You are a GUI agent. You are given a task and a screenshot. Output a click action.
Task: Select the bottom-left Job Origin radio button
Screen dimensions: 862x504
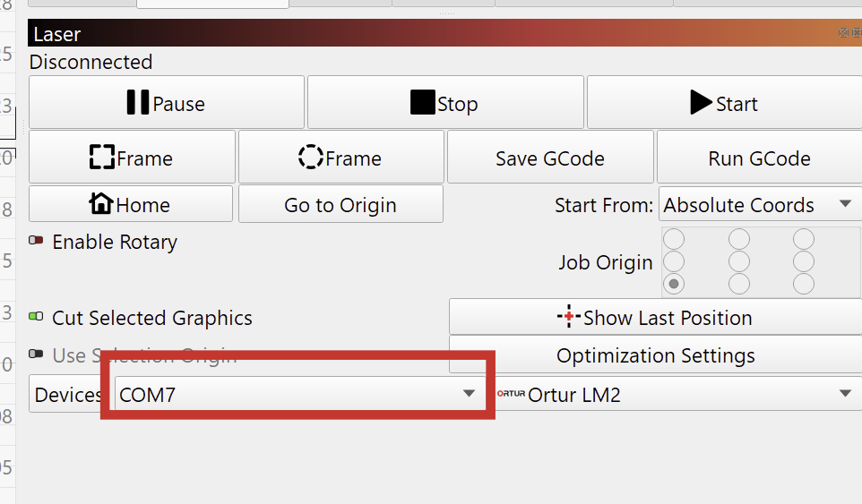(x=673, y=284)
